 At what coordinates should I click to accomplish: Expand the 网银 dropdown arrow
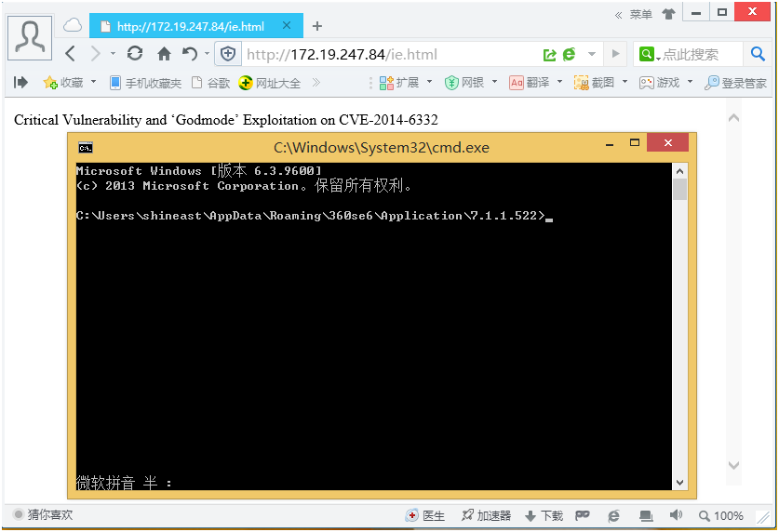pos(494,82)
